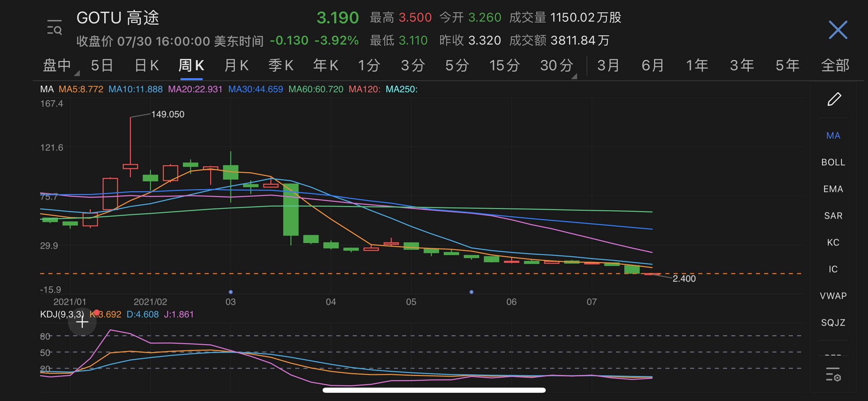This screenshot has height=401, width=868.
Task: Switch to the 月K monthly chart tab
Action: pyautogui.click(x=236, y=65)
